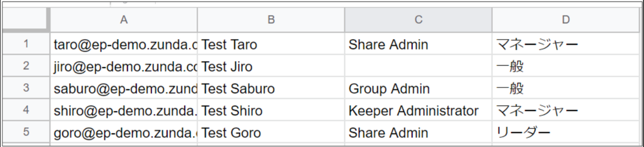Image resolution: width=644 pixels, height=147 pixels.
Task: Click Share Admin cell in row 1
Action: coord(418,44)
